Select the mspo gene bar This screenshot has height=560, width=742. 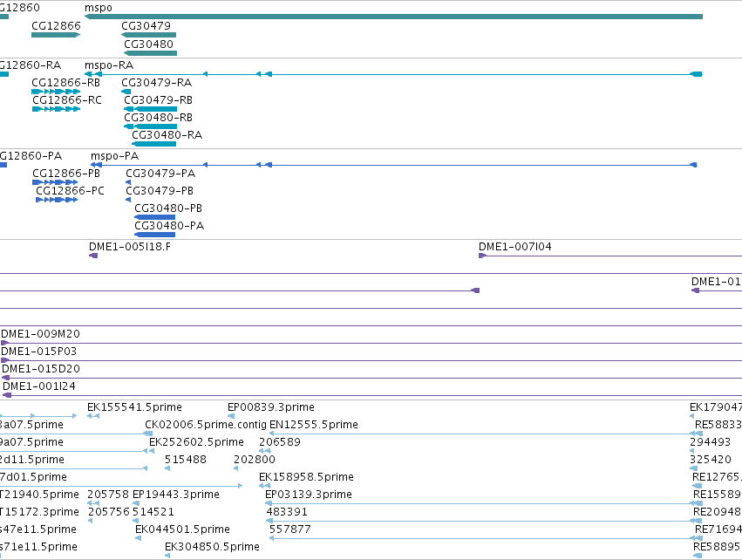point(393,17)
